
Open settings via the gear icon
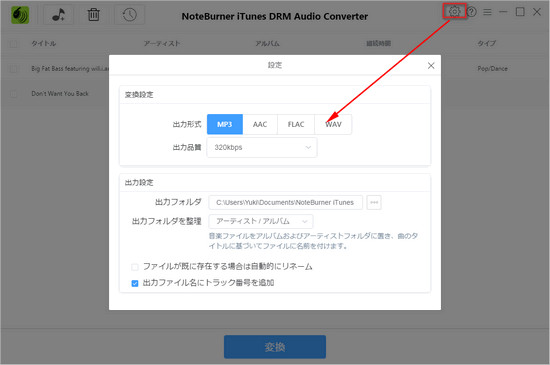pyautogui.click(x=454, y=11)
